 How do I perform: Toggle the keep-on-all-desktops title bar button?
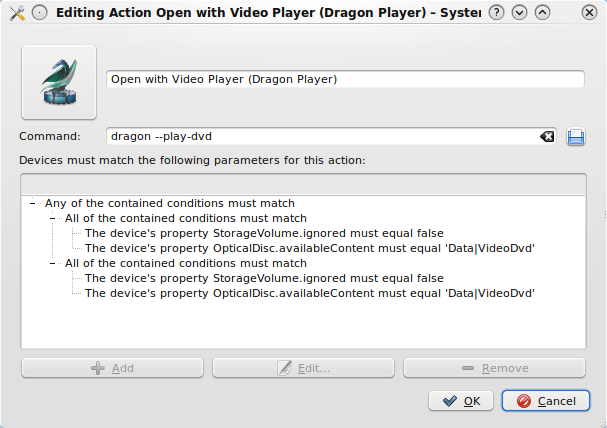(37, 13)
